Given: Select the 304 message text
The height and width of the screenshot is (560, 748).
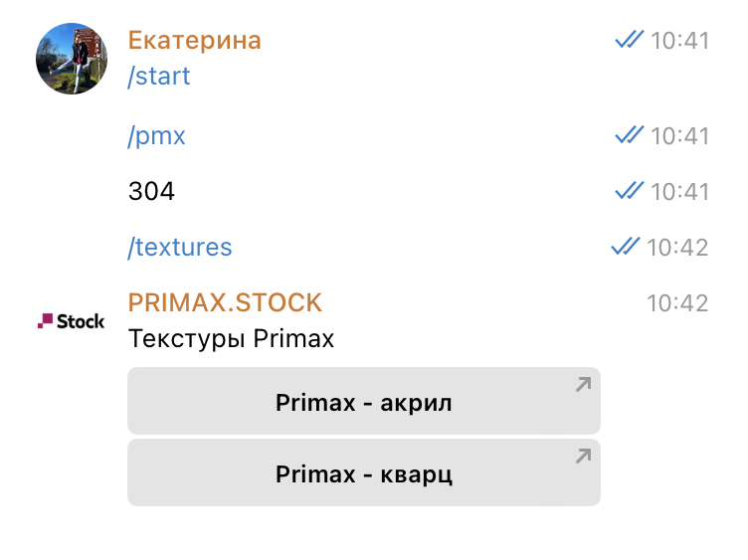Looking at the screenshot, I should [x=151, y=191].
